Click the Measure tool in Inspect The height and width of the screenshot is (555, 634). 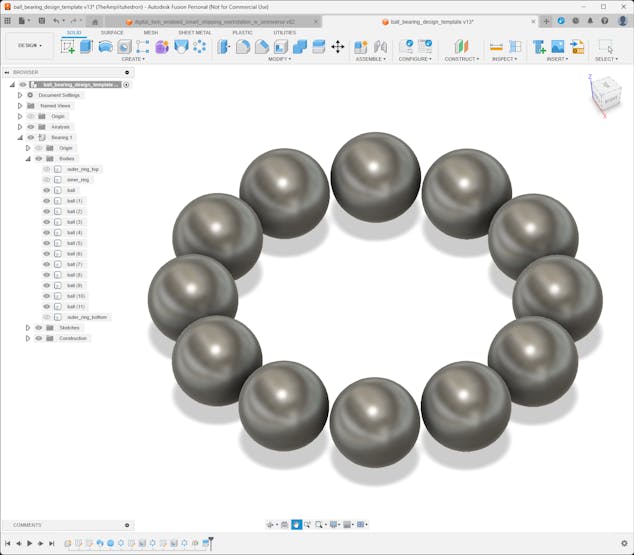[x=496, y=46]
